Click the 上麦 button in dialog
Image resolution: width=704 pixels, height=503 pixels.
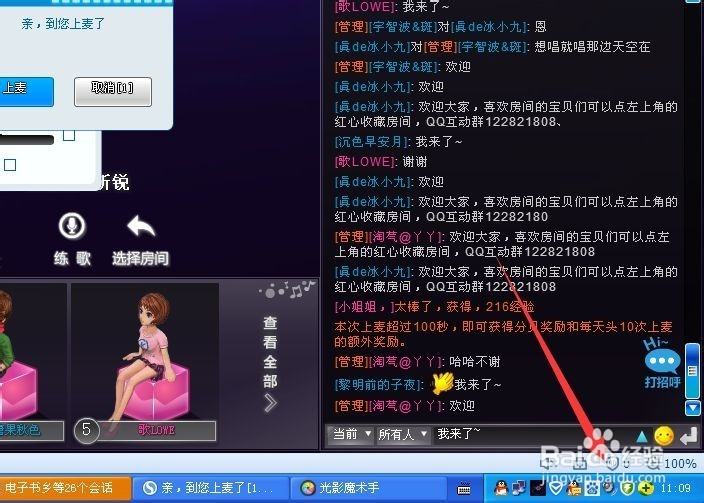coord(25,92)
